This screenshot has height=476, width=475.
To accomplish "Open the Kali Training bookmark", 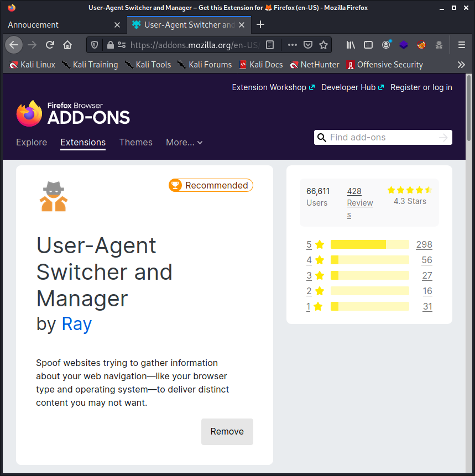I will point(90,65).
